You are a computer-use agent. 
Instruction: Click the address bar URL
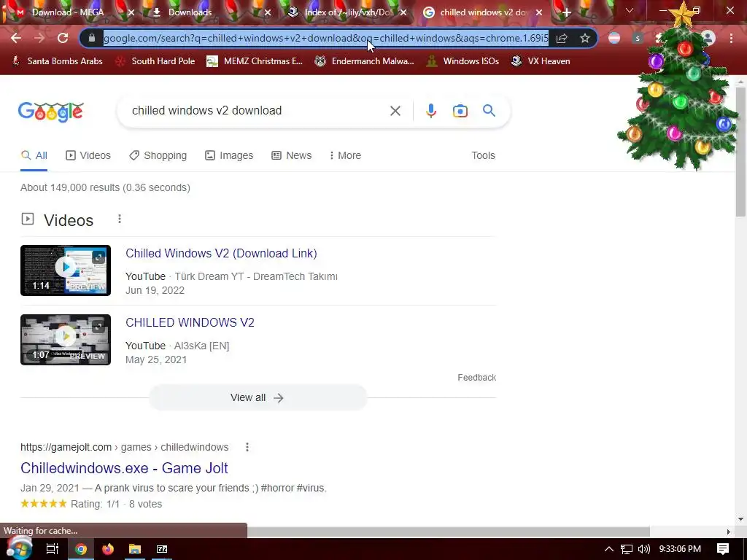click(326, 38)
